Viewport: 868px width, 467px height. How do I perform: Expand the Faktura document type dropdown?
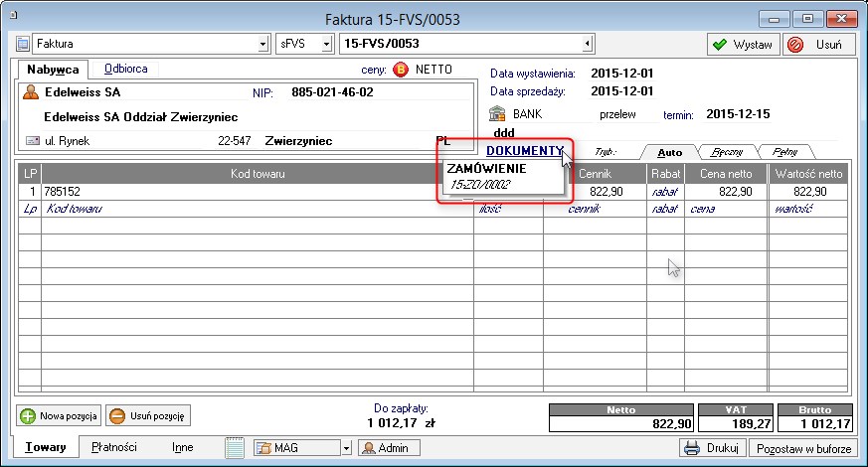[x=263, y=45]
